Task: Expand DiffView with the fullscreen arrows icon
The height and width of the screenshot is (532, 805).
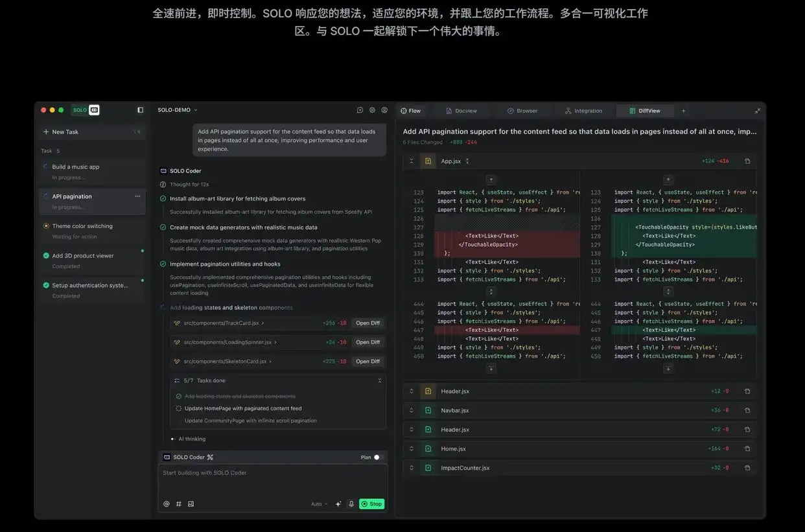Action: [757, 110]
